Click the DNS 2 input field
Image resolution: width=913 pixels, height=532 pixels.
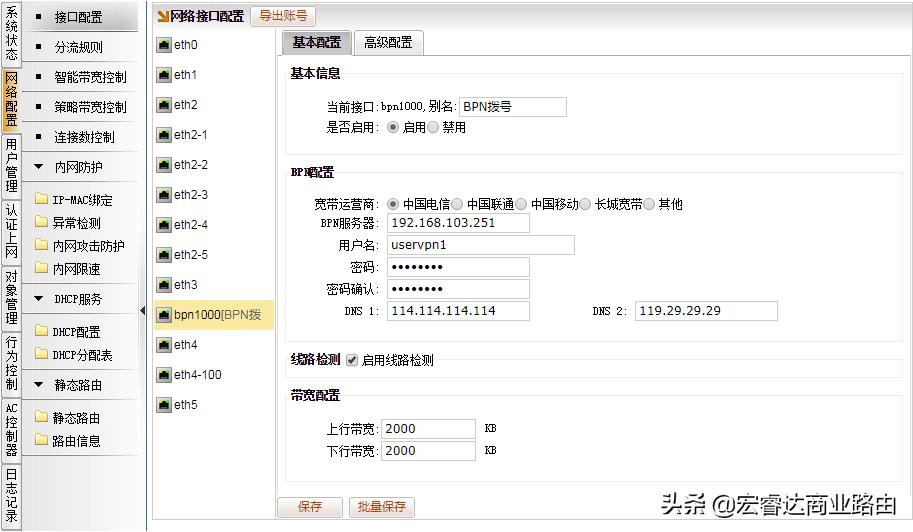tap(706, 311)
